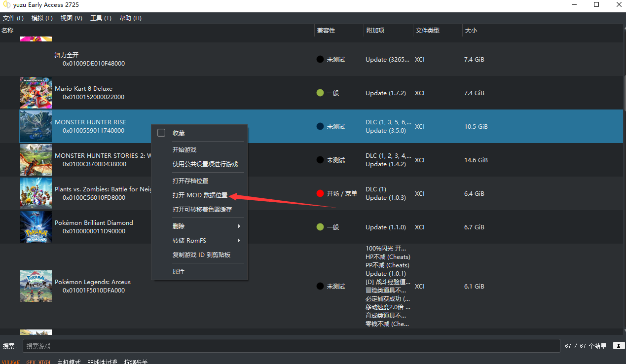Viewport: 626px width, 364px height.
Task: Click the 10.5 GiB size cell
Action: 476,126
